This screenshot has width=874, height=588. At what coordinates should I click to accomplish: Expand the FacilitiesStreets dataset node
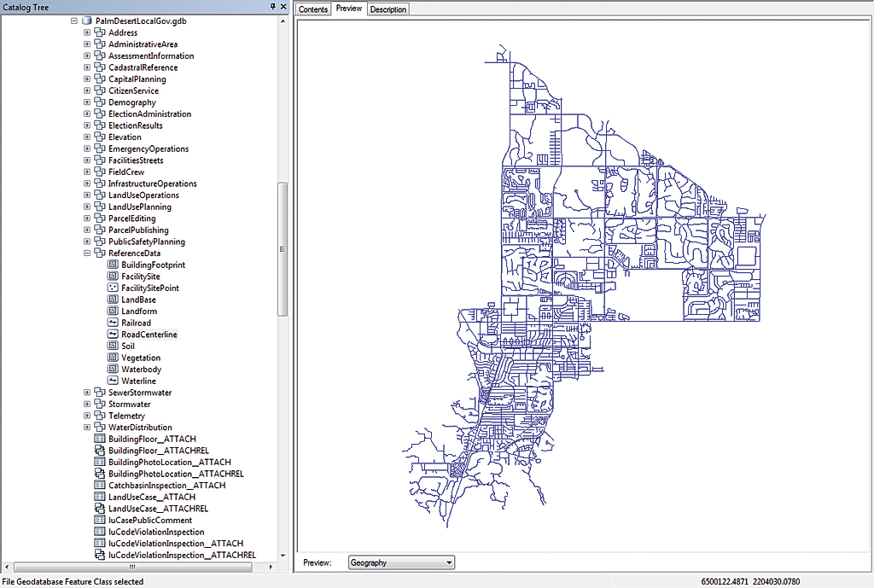[87, 160]
